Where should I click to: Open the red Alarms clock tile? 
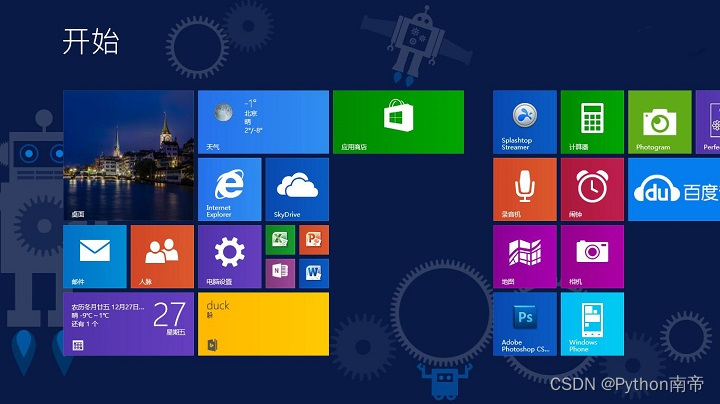point(592,189)
